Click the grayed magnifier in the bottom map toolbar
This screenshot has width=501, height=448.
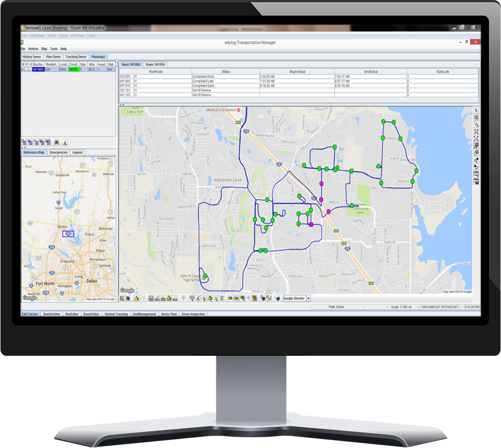pyautogui.click(x=249, y=298)
